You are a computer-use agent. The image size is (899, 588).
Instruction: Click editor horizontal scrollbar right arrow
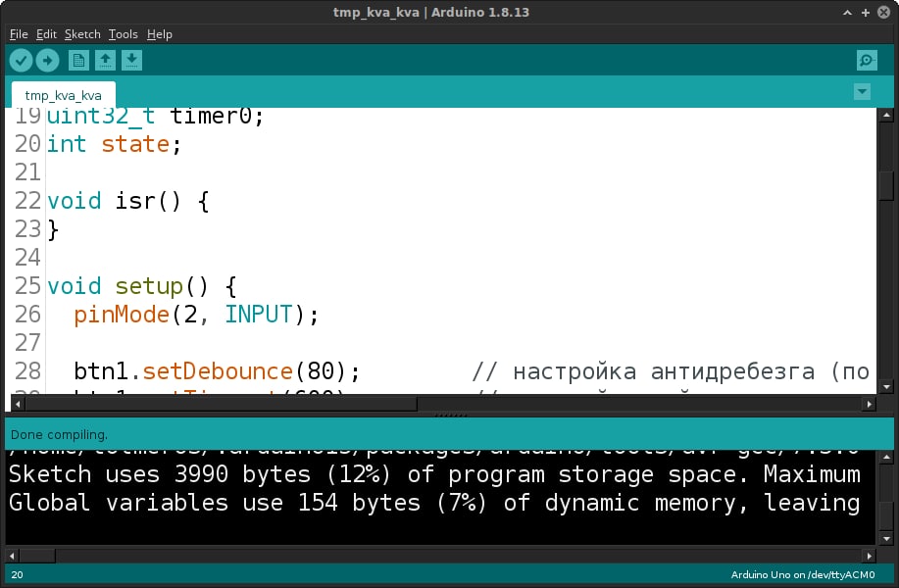(x=870, y=404)
